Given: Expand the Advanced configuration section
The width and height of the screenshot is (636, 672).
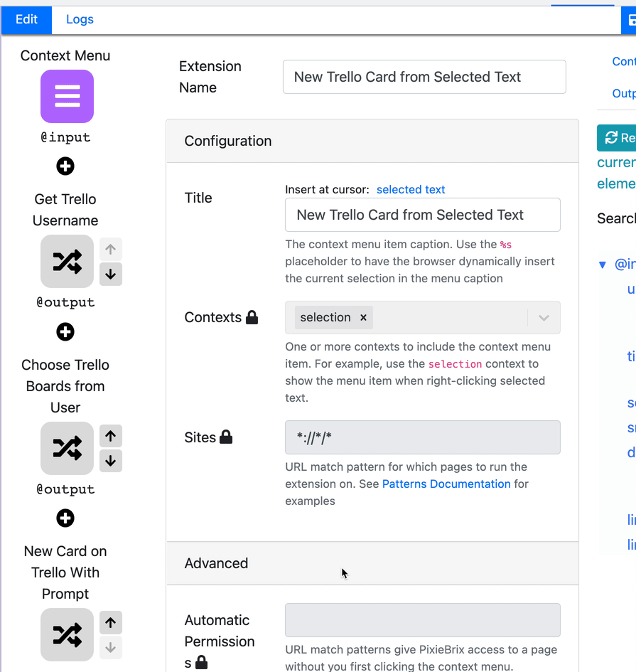Looking at the screenshot, I should click(x=216, y=562).
